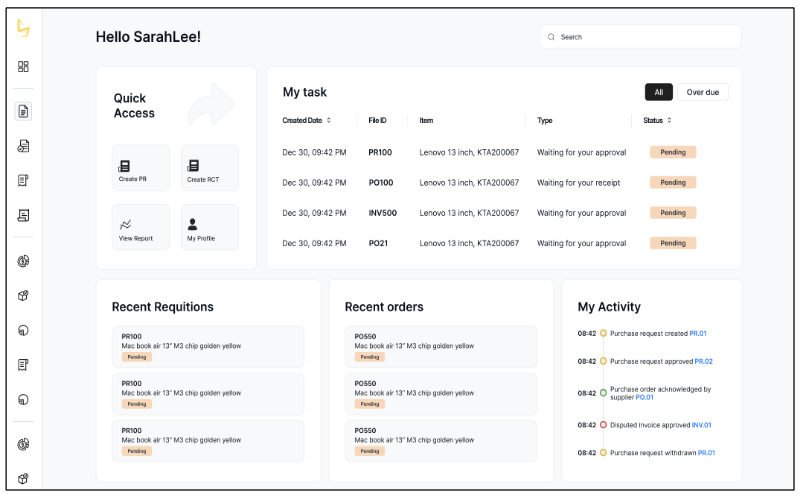
Task: Click the Recent orders heading
Action: point(384,306)
